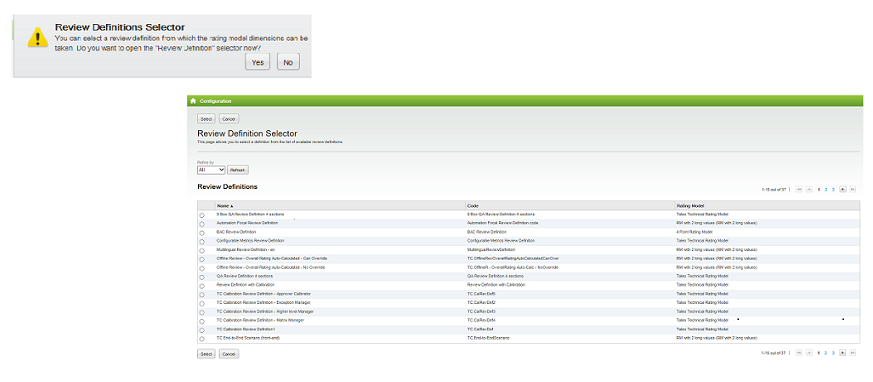This screenshot has height=382, width=873.
Task: Click the first page arrow above the table
Action: [799, 189]
